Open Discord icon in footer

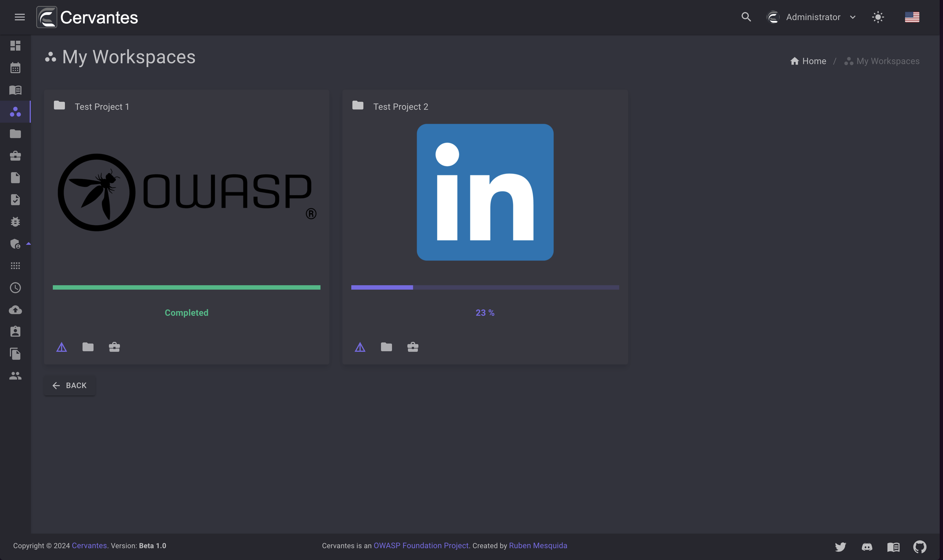click(867, 547)
